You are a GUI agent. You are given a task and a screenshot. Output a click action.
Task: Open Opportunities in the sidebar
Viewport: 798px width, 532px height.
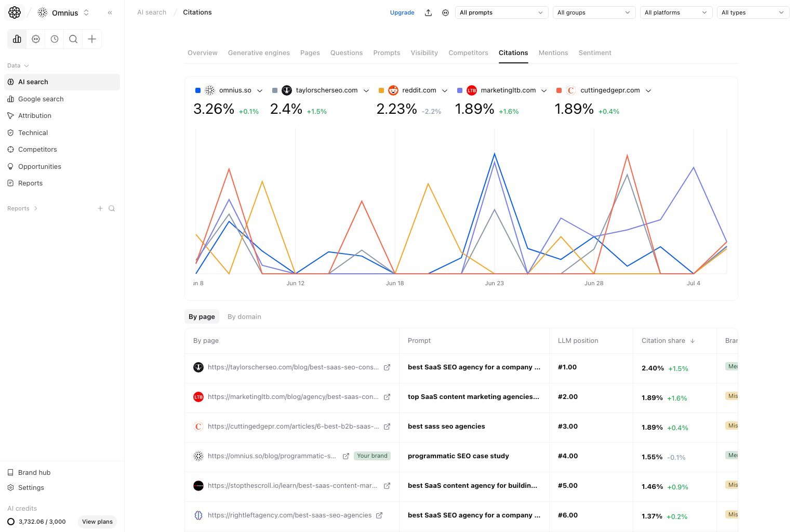(62, 167)
